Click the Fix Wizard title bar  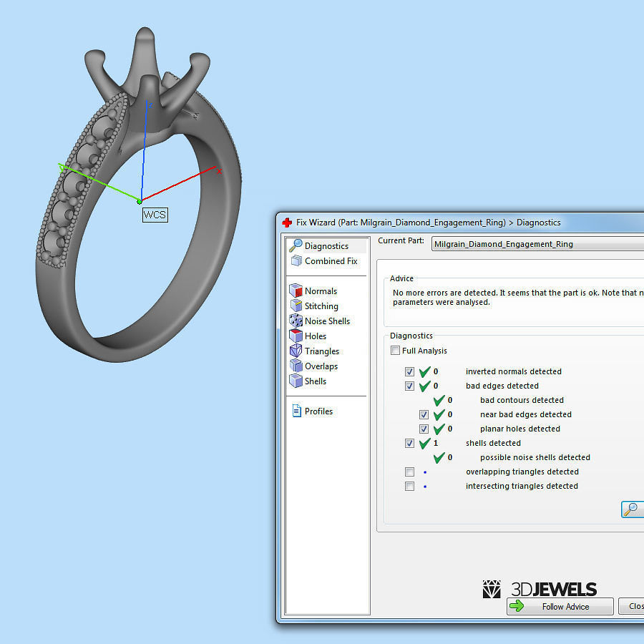pos(460,223)
